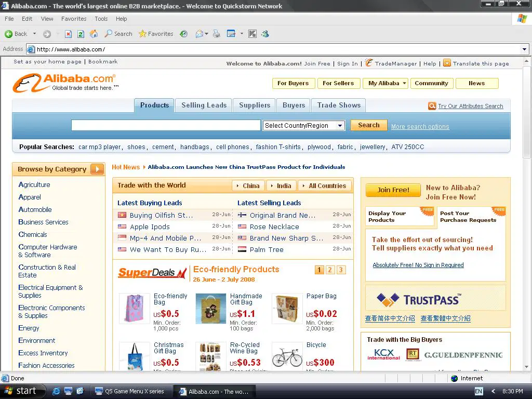
Task: Click the page icon in the address bar
Action: pyautogui.click(x=31, y=49)
